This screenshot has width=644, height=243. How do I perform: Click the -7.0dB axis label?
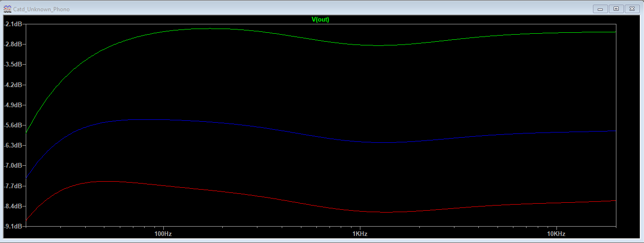[13, 166]
